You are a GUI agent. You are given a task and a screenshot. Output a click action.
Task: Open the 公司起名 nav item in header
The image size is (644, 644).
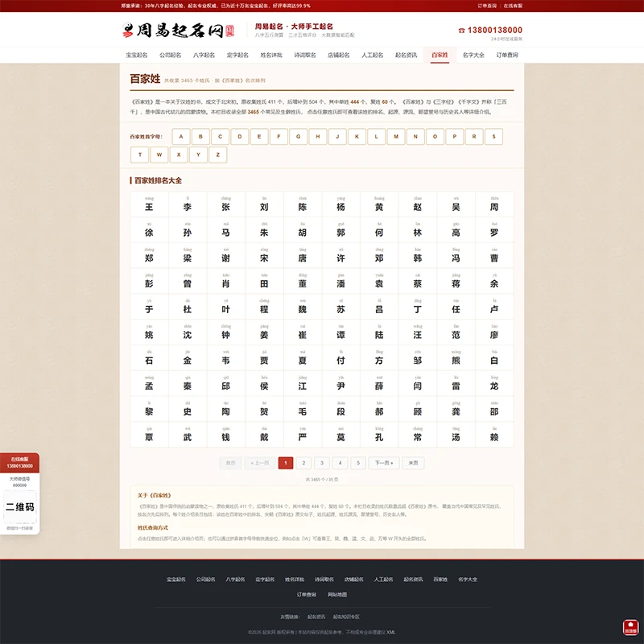pos(171,55)
